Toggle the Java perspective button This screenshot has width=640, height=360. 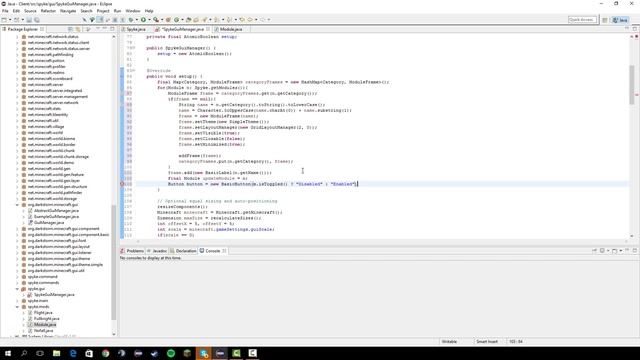pos(620,20)
